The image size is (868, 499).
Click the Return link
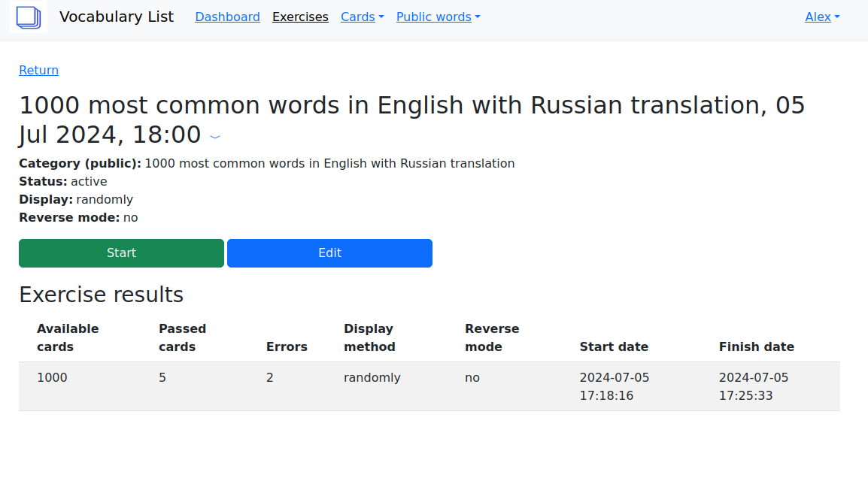(x=38, y=70)
